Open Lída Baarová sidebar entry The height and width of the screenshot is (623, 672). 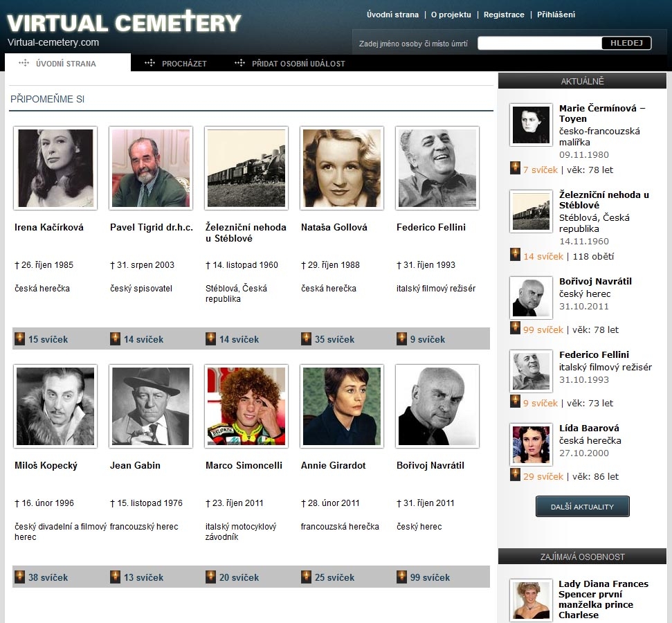pyautogui.click(x=589, y=428)
